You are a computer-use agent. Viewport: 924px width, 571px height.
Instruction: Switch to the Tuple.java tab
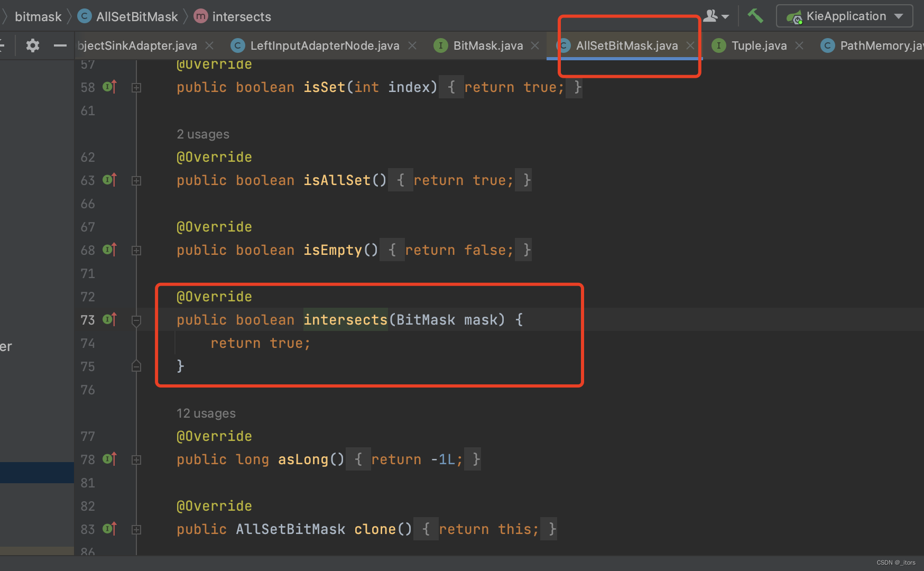click(759, 45)
